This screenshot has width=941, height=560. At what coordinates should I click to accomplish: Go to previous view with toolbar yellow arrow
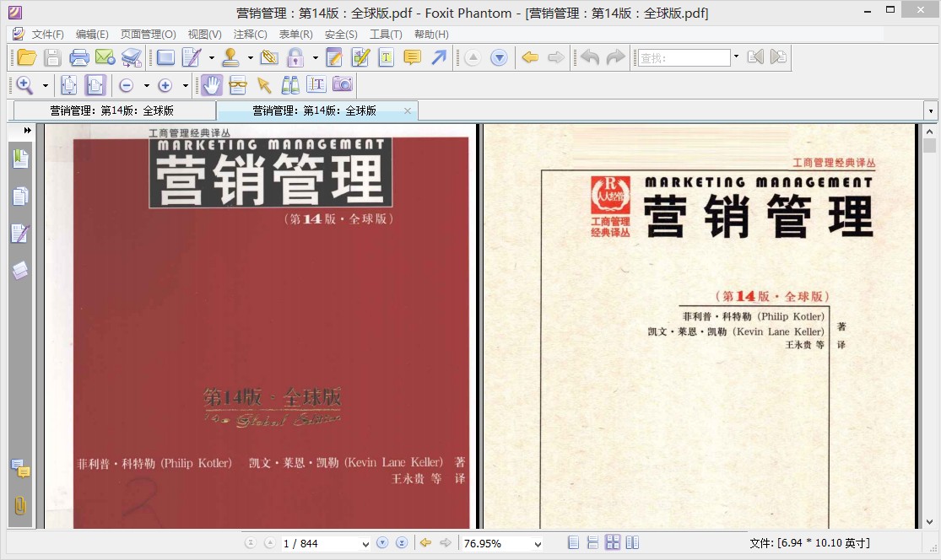pyautogui.click(x=530, y=57)
